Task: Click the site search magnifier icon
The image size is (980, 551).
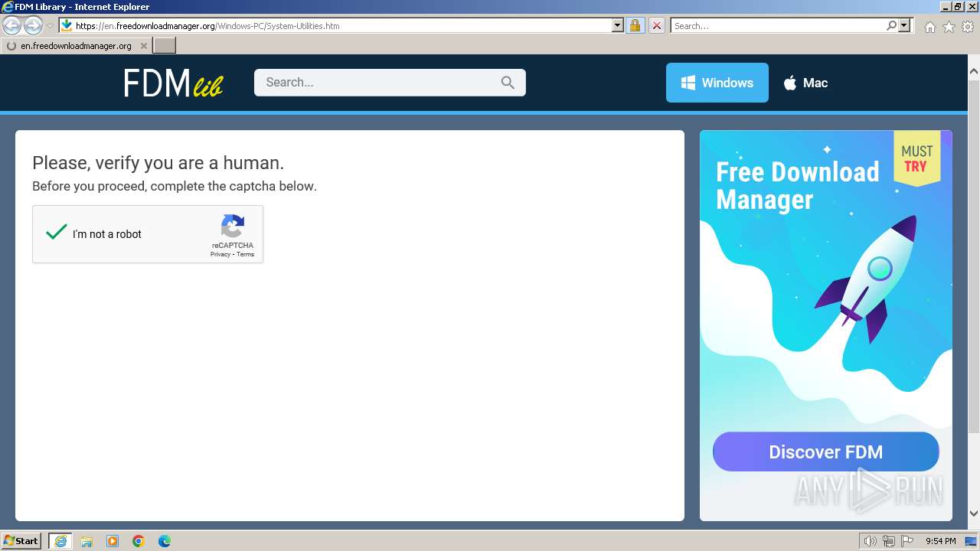Action: point(508,83)
